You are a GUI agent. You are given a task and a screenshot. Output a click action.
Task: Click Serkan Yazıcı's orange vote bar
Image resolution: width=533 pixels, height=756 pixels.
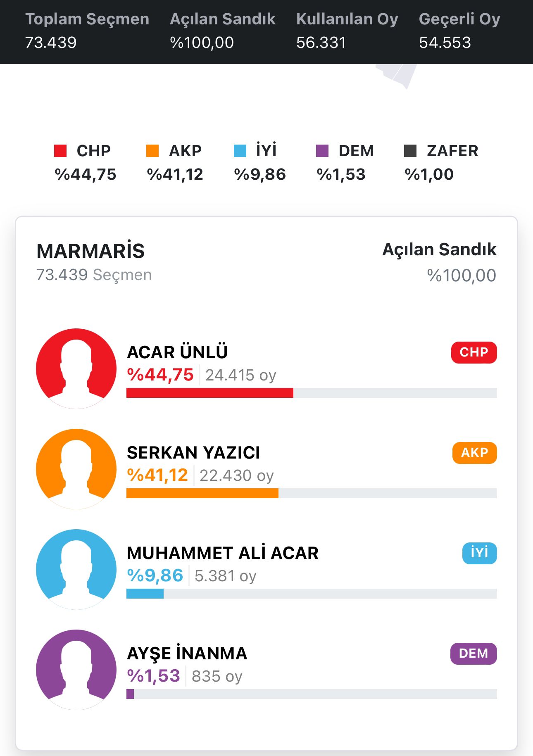click(x=202, y=493)
